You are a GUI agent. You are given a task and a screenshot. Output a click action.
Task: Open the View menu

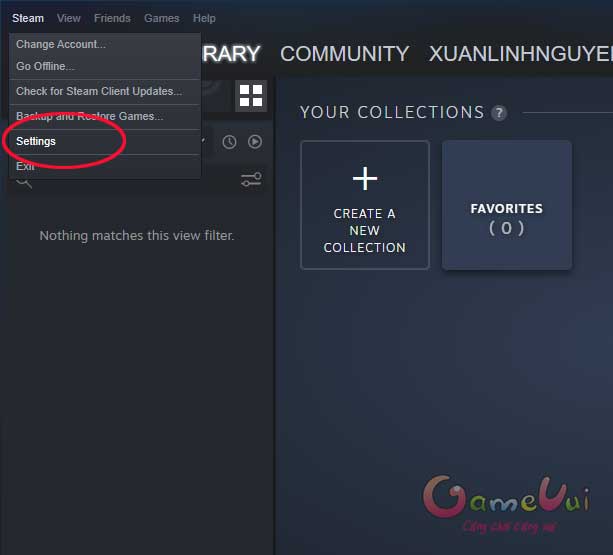(69, 18)
